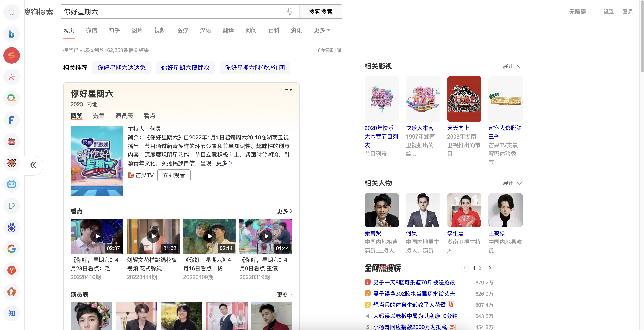644x330 pixels.
Task: Open Zhihu from the search engine sidebar
Action: [12, 313]
